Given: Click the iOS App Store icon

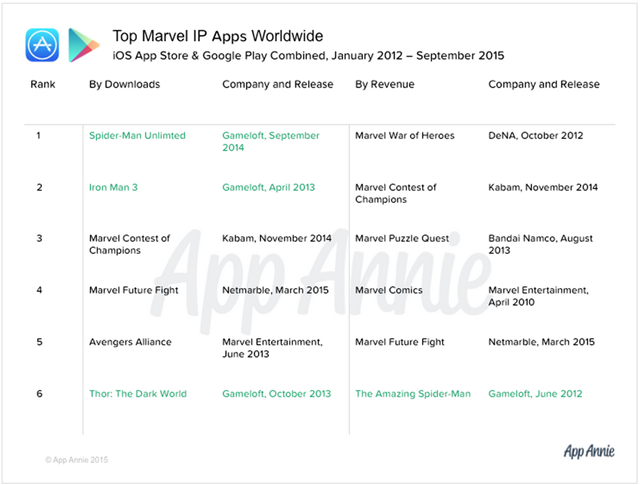Looking at the screenshot, I should point(42,45).
